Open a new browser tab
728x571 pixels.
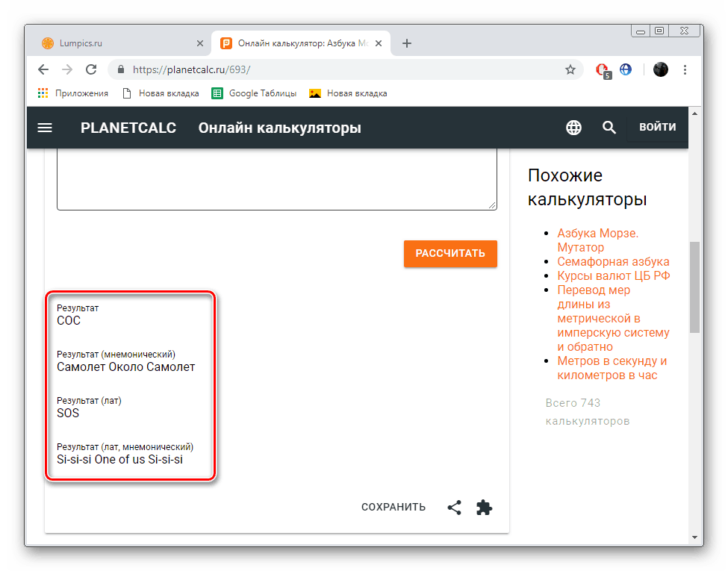click(407, 43)
